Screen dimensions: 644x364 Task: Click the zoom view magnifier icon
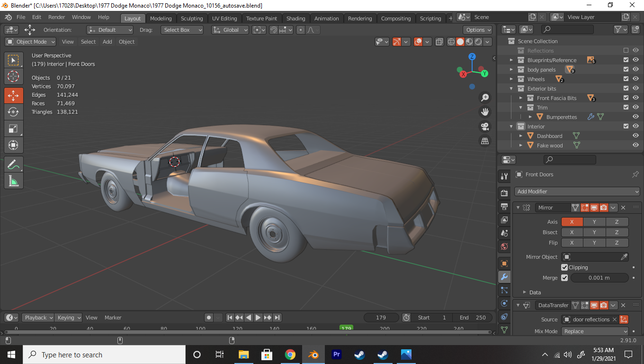pyautogui.click(x=485, y=98)
